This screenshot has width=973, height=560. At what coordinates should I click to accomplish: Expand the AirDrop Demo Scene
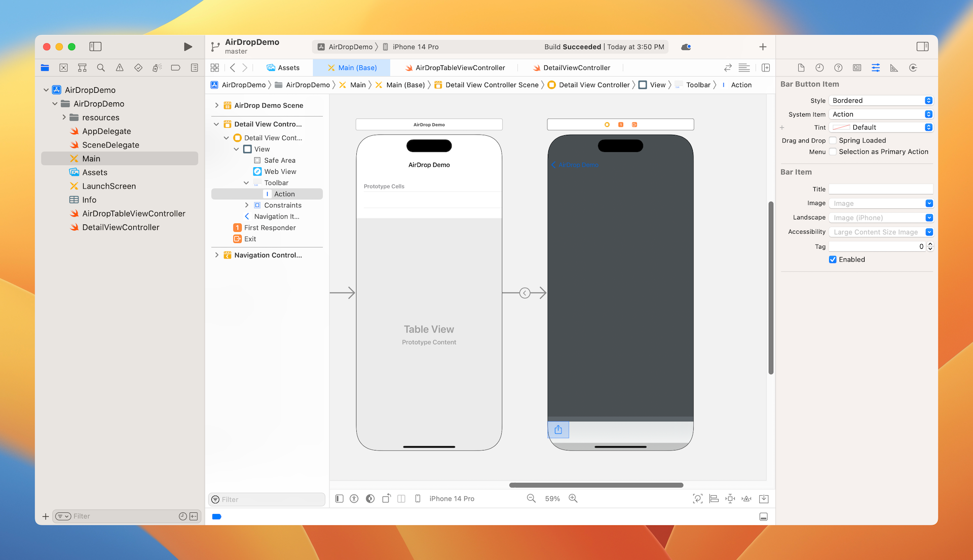click(217, 105)
